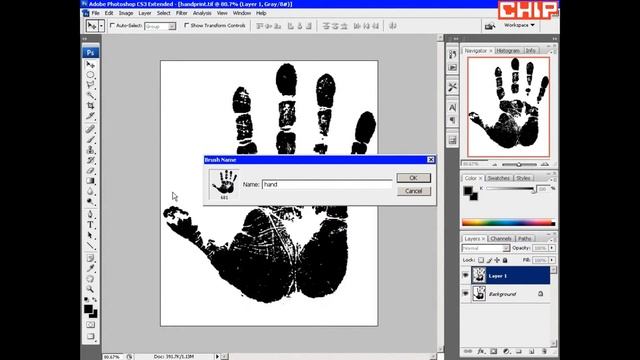The image size is (640, 360).
Task: Hide the Background layer eye icon
Action: pyautogui.click(x=465, y=293)
